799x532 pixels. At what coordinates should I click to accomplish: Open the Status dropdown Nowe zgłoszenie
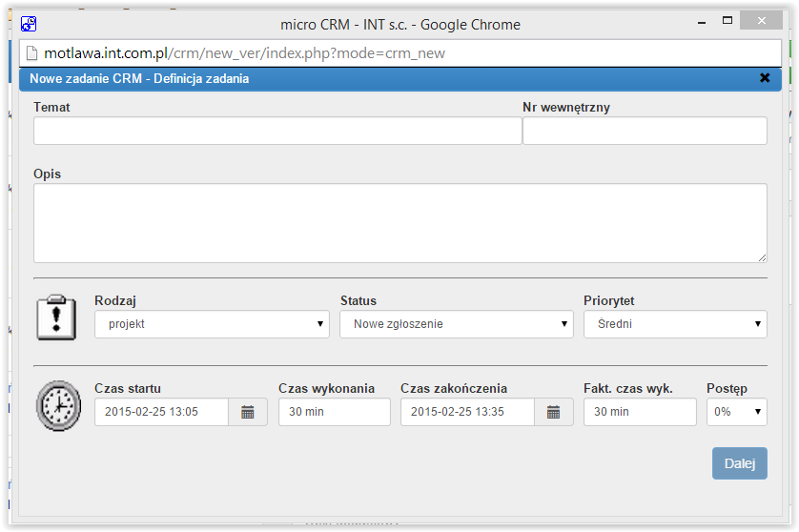click(x=457, y=324)
